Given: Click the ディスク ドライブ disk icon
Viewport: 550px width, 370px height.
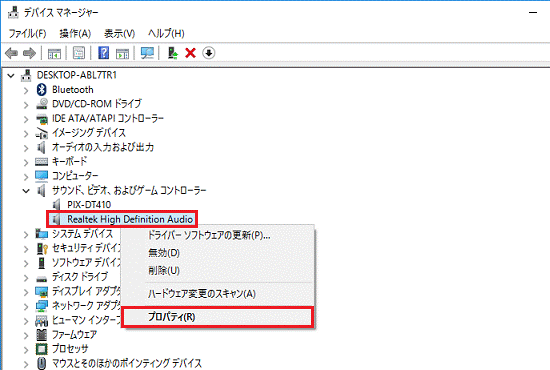Looking at the screenshot, I should 41,278.
